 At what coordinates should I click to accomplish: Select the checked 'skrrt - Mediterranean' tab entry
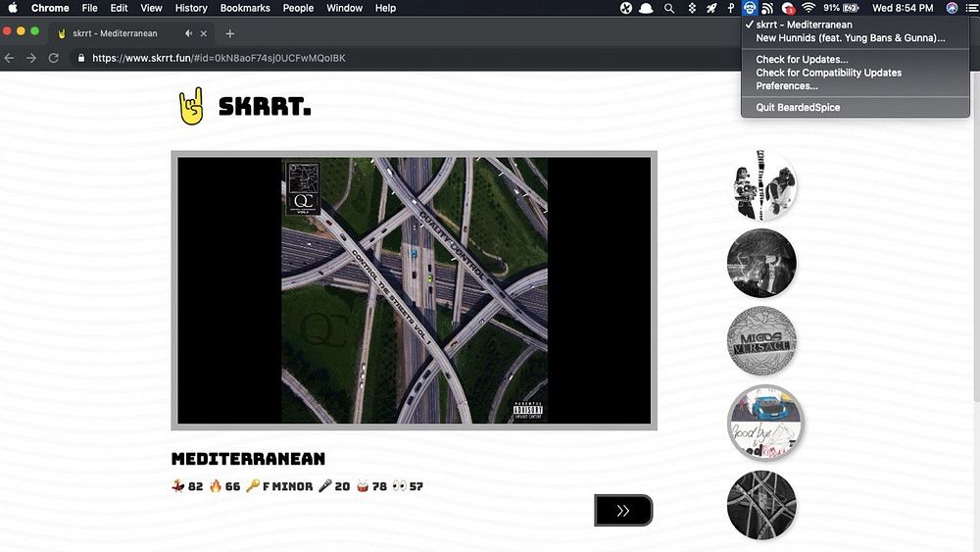[804, 25]
